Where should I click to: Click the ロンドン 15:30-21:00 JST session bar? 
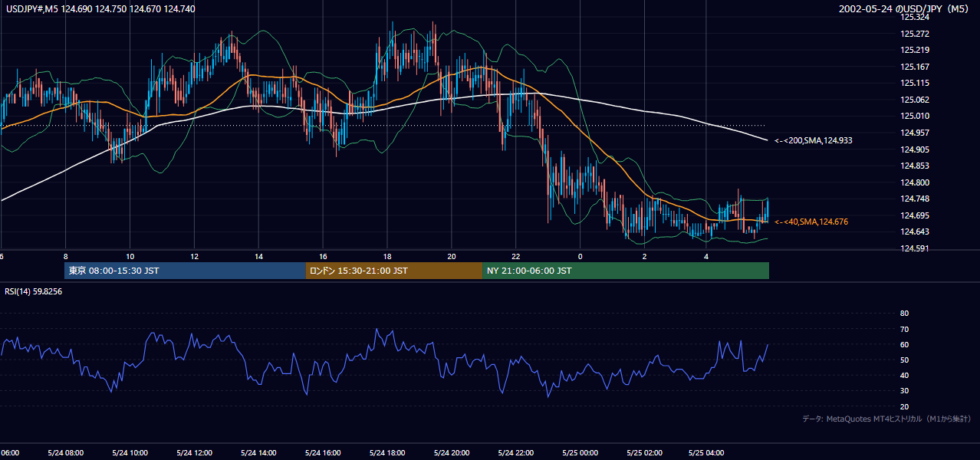click(394, 271)
